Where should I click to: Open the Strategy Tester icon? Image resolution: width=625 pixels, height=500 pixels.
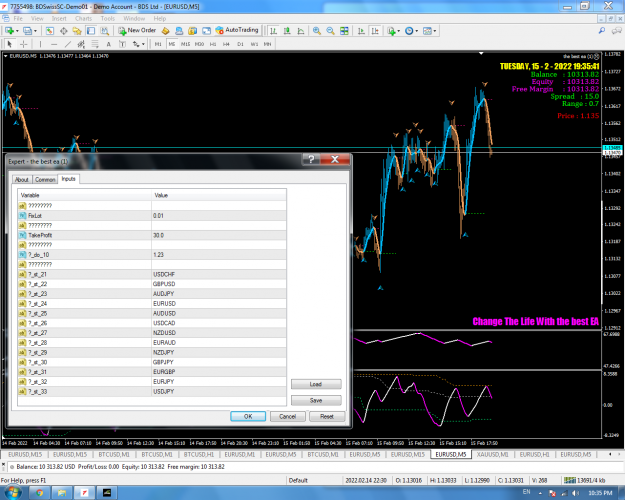104,31
